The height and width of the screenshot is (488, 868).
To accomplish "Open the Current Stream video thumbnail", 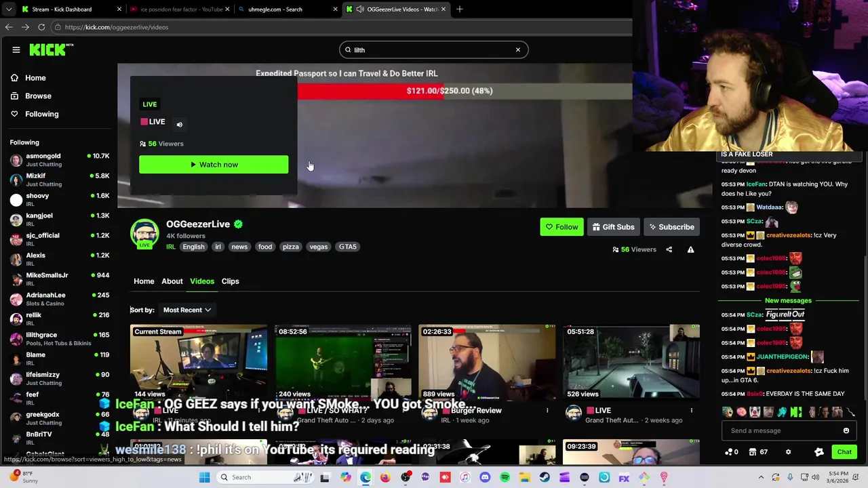I will coord(199,363).
